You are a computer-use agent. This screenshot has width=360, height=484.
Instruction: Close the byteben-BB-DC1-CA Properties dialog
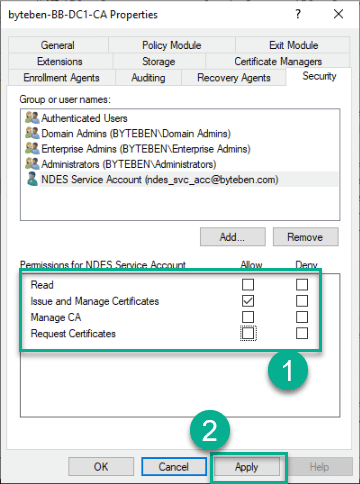(338, 14)
